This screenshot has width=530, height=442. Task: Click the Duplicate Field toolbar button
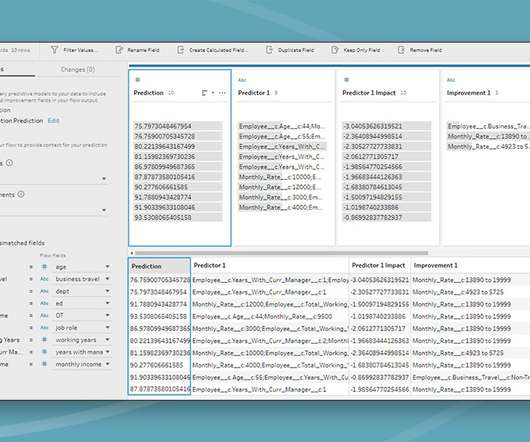pos(290,50)
